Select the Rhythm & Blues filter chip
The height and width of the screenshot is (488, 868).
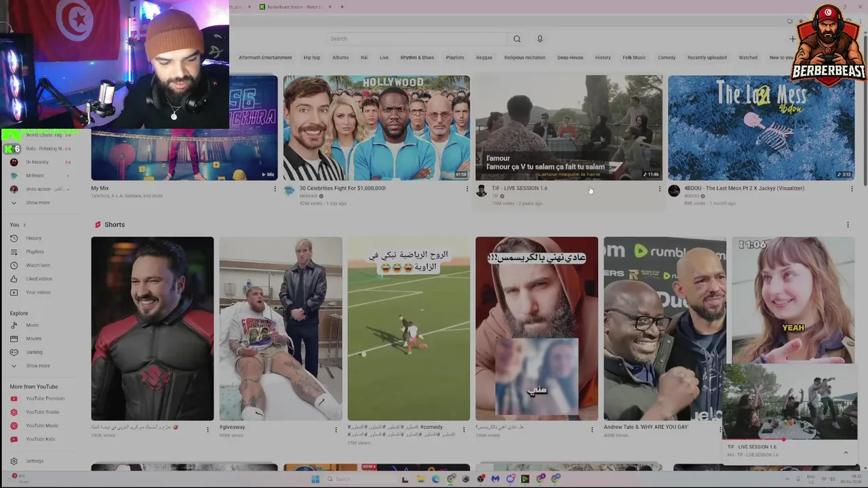pyautogui.click(x=417, y=58)
